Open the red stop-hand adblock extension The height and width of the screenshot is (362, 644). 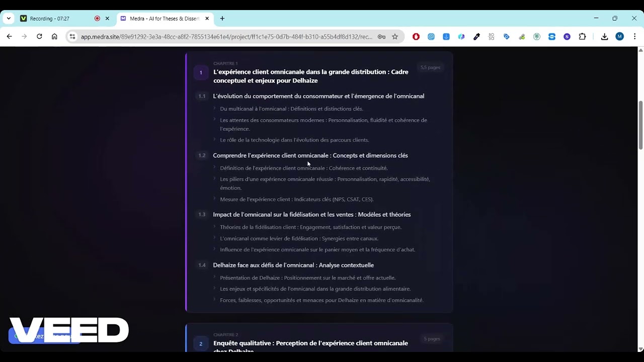point(416,37)
